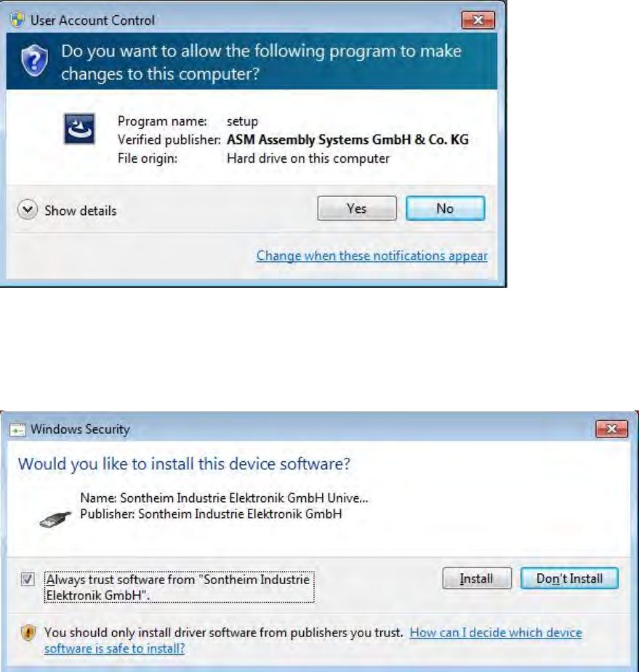
Task: Uncheck Always trust software from Sontheim checkbox
Action: click(28, 580)
